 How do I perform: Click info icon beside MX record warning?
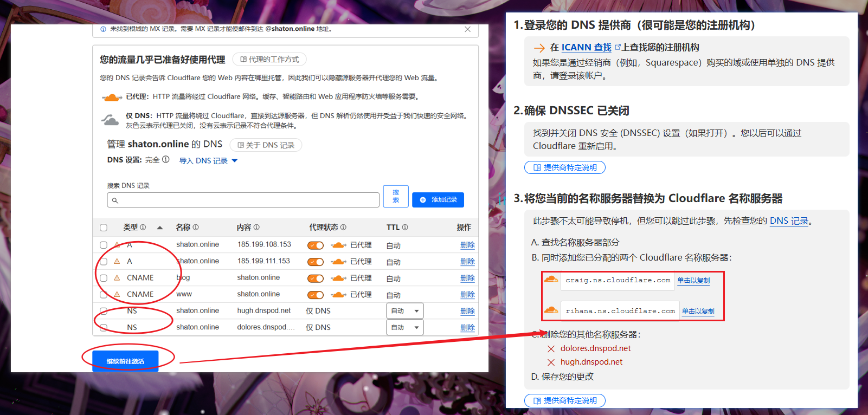point(103,29)
